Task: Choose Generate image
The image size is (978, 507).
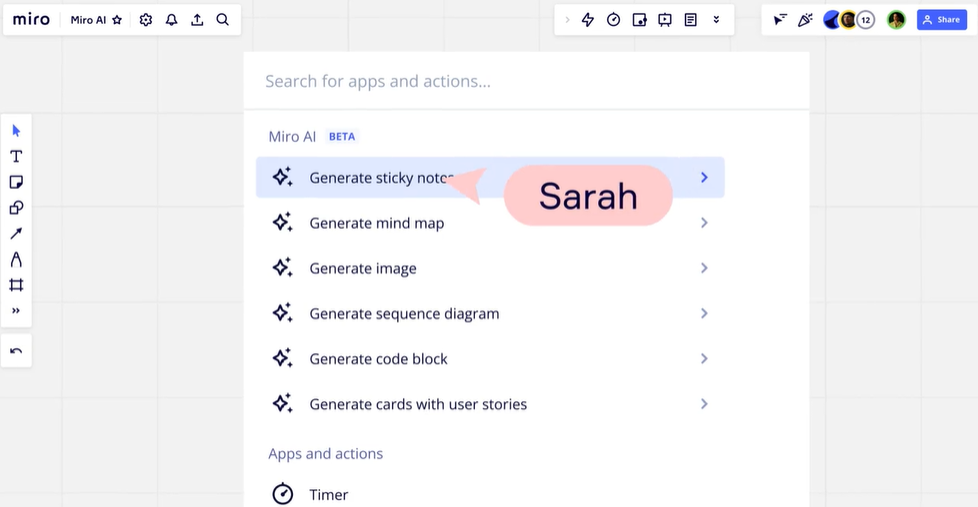Action: pyautogui.click(x=490, y=268)
